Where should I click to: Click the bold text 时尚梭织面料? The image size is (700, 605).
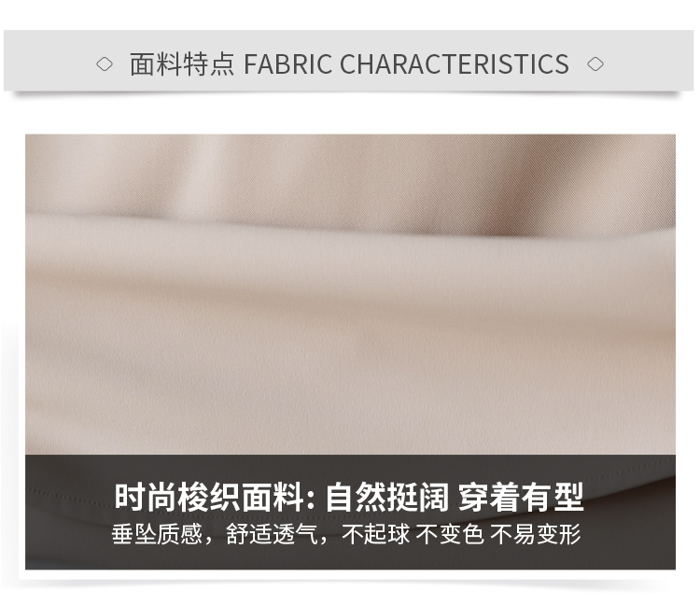coord(210,497)
